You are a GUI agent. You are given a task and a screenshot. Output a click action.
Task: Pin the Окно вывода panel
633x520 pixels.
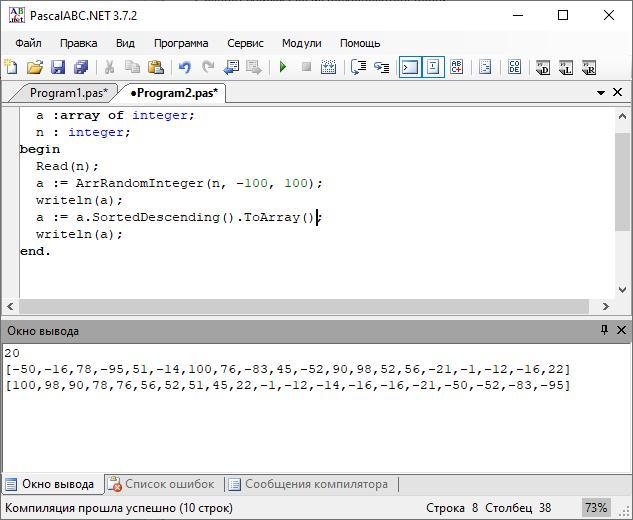point(604,330)
